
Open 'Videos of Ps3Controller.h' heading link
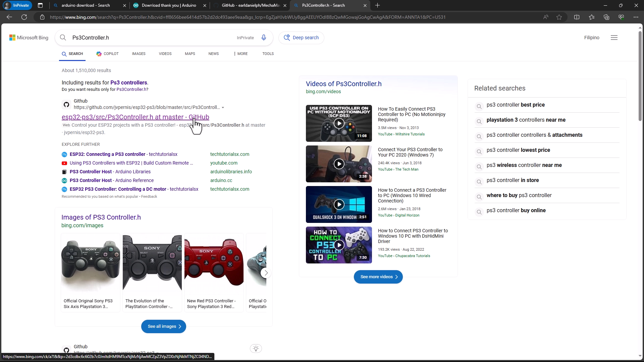(x=343, y=84)
